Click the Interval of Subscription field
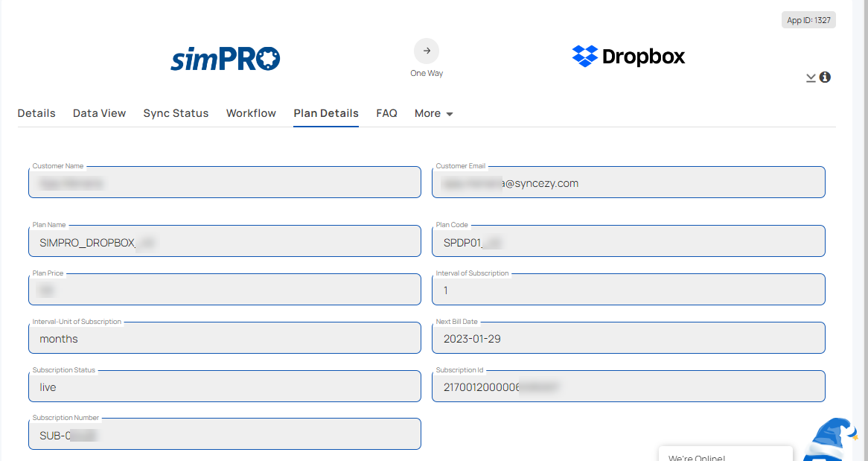Screen dimensions: 868x461 [628, 289]
